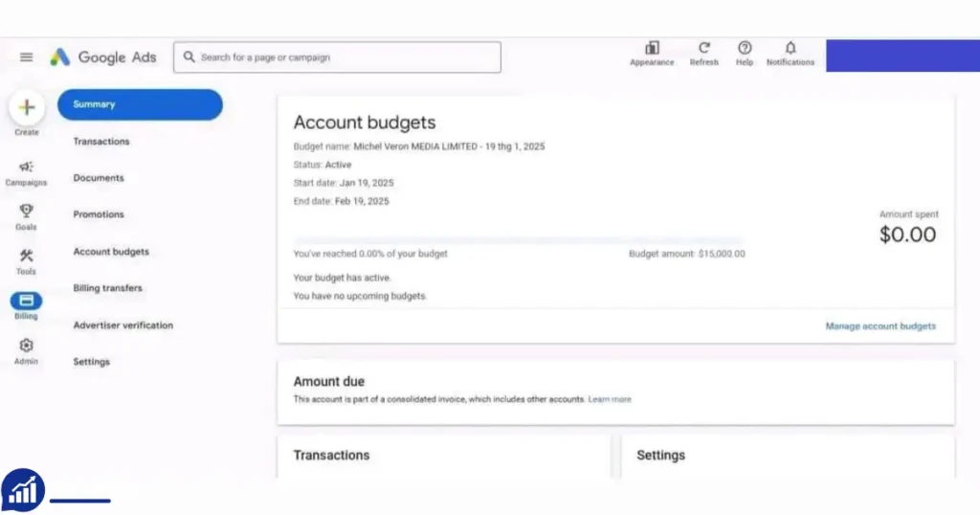Open Notifications bell icon
The width and height of the screenshot is (980, 515).
click(791, 48)
